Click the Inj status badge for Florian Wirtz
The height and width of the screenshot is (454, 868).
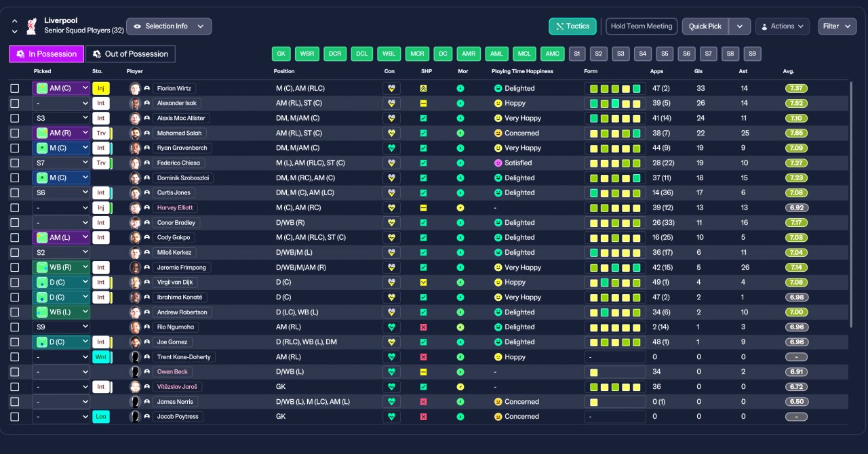click(x=100, y=89)
